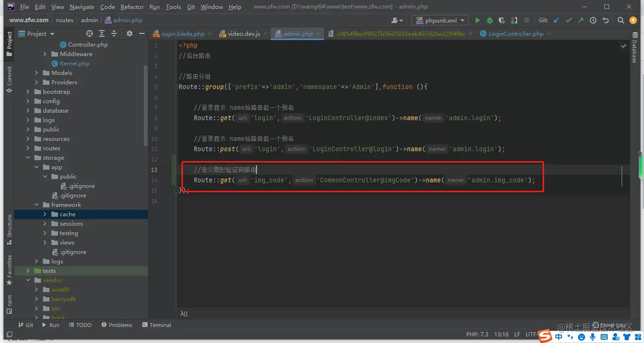644x343 pixels.
Task: Commit changes with green checkmark
Action: click(569, 20)
